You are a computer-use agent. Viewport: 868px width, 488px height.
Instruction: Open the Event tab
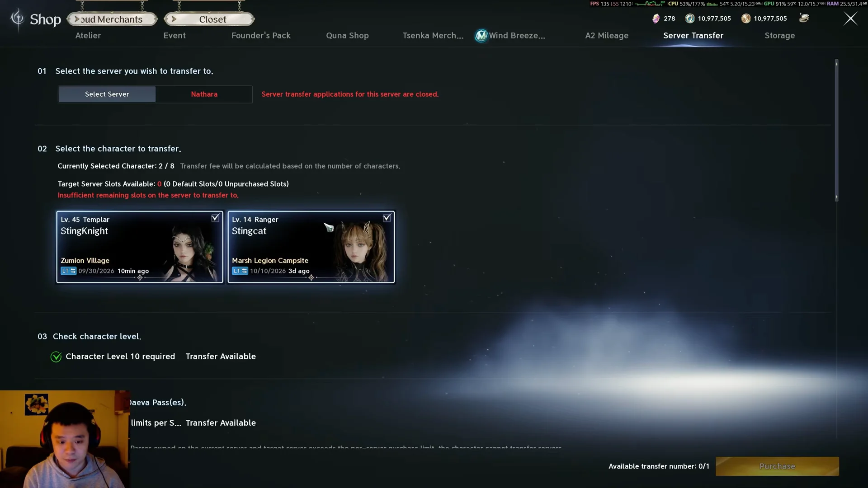(x=175, y=36)
